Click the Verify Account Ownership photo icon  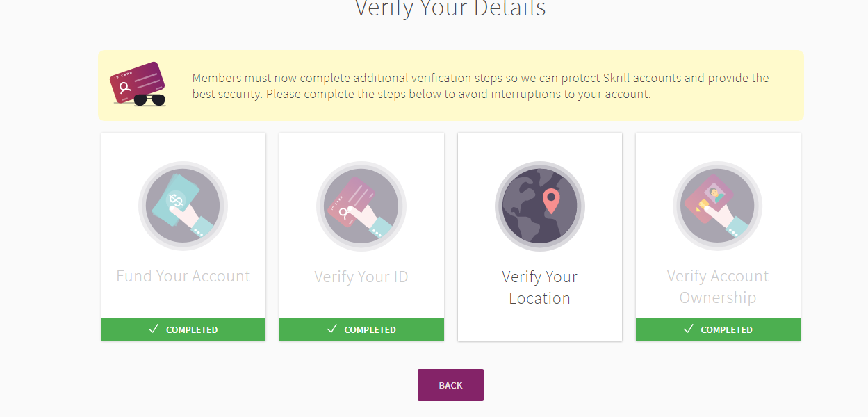pyautogui.click(x=718, y=206)
